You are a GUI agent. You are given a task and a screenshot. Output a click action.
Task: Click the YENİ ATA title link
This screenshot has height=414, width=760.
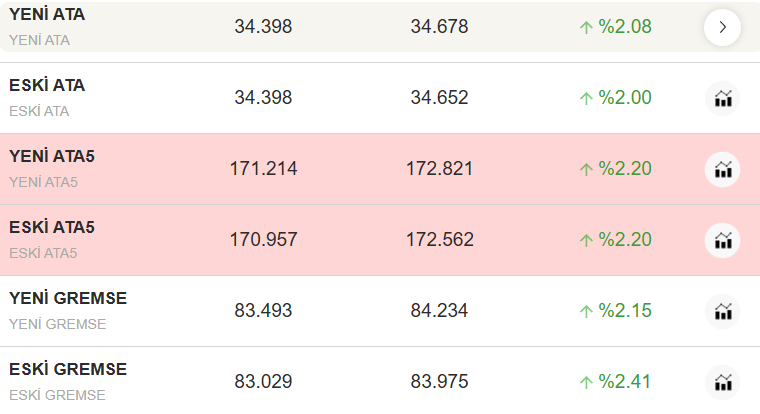coord(47,15)
